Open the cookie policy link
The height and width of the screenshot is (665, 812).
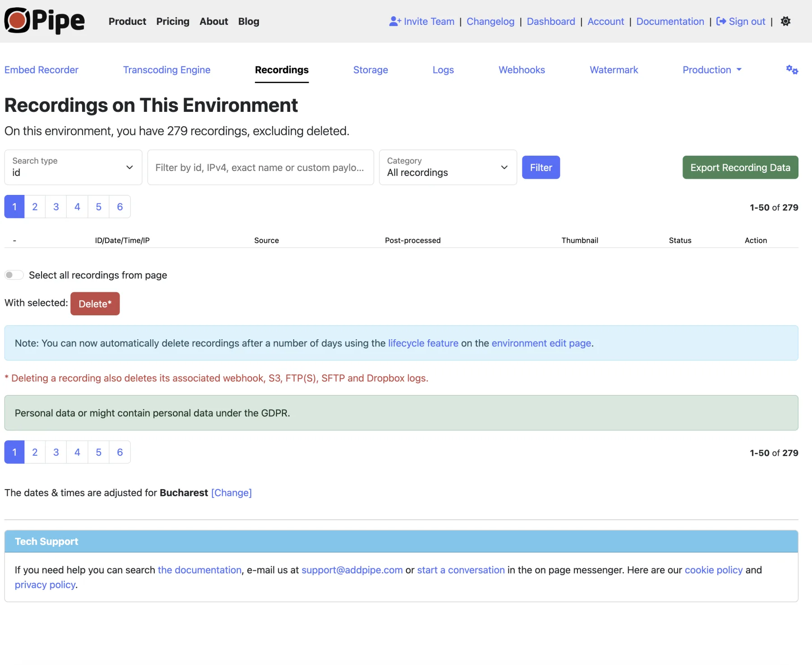[714, 570]
